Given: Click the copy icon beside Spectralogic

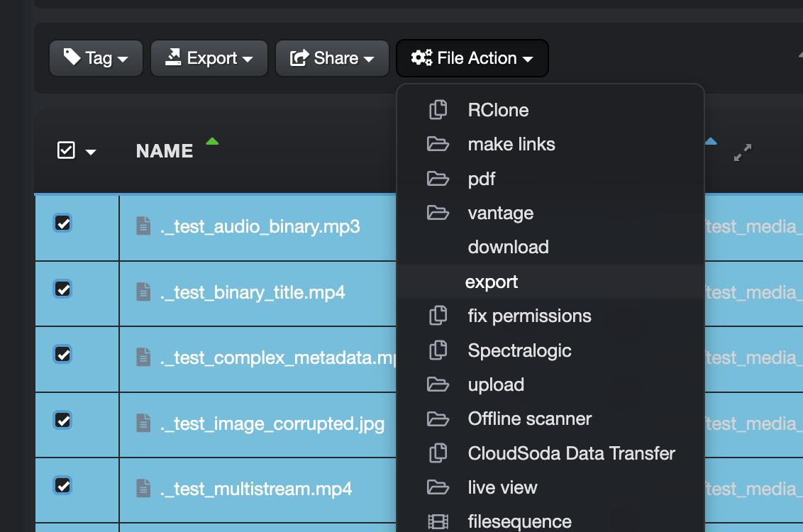Looking at the screenshot, I should coord(438,350).
